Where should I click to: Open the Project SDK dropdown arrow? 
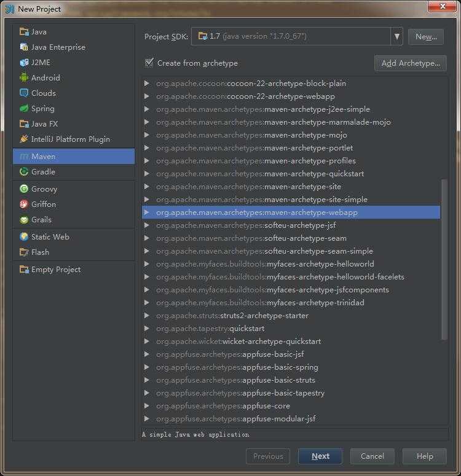(396, 36)
